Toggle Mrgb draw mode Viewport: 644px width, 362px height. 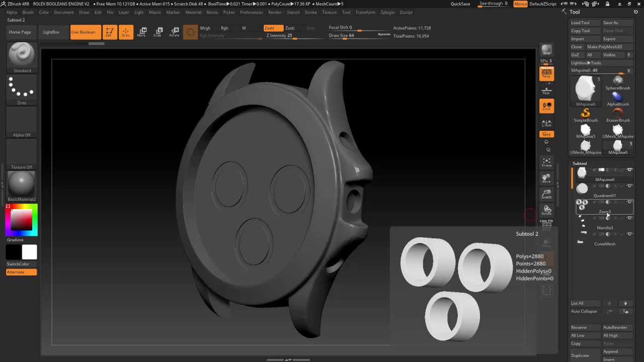click(205, 28)
